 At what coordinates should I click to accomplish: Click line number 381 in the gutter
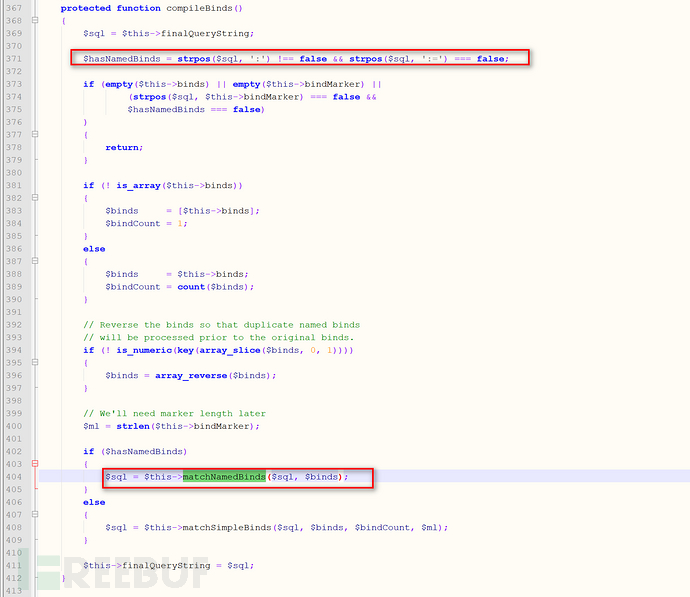pyautogui.click(x=14, y=186)
